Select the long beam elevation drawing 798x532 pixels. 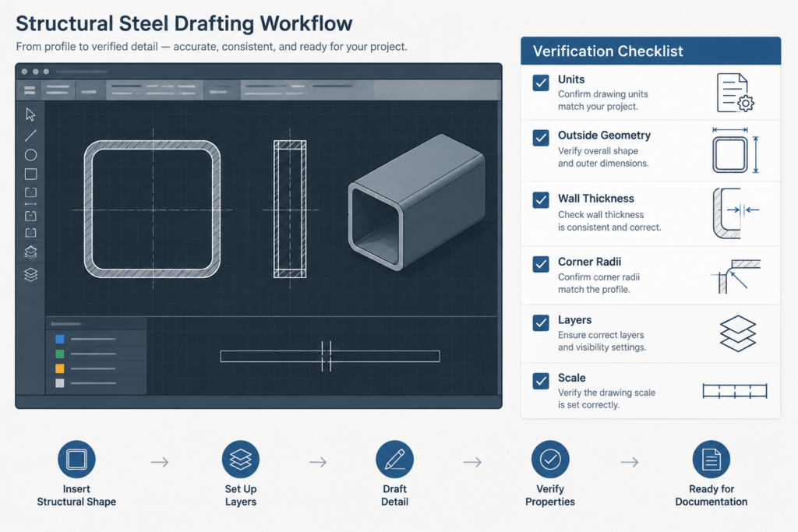click(330, 356)
